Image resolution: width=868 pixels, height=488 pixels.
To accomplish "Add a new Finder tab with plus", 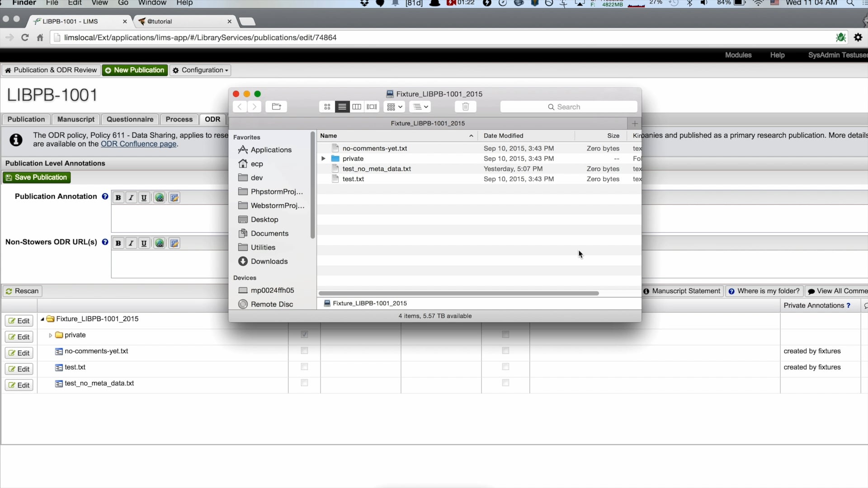I will point(635,123).
